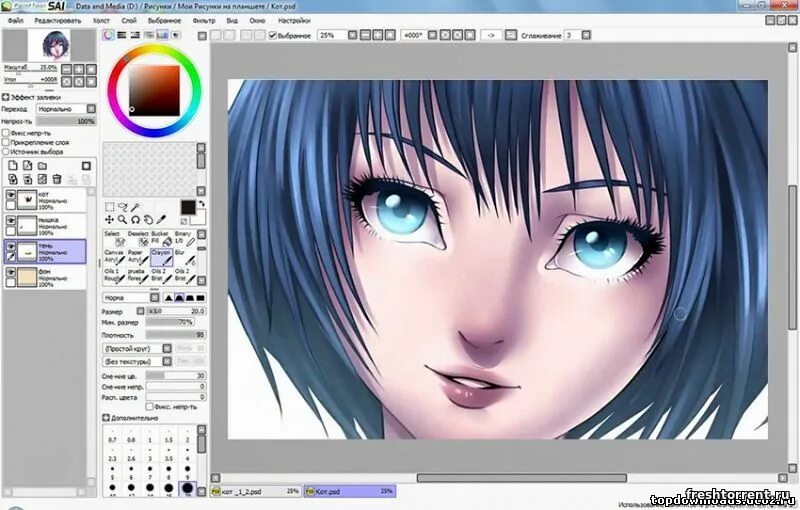Pick the flattest brush edge shape

201,297
